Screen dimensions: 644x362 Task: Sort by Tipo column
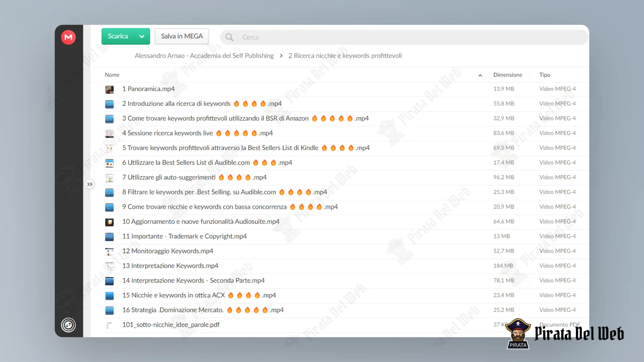click(x=545, y=75)
